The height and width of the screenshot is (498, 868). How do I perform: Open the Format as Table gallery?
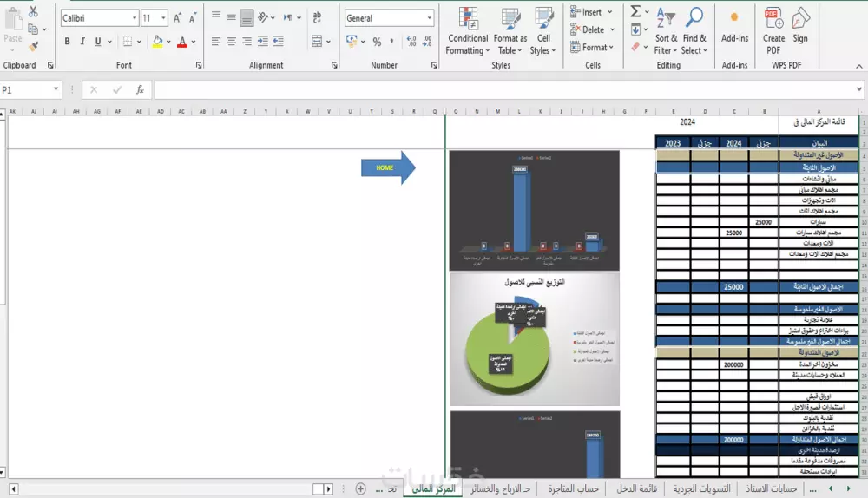[510, 31]
